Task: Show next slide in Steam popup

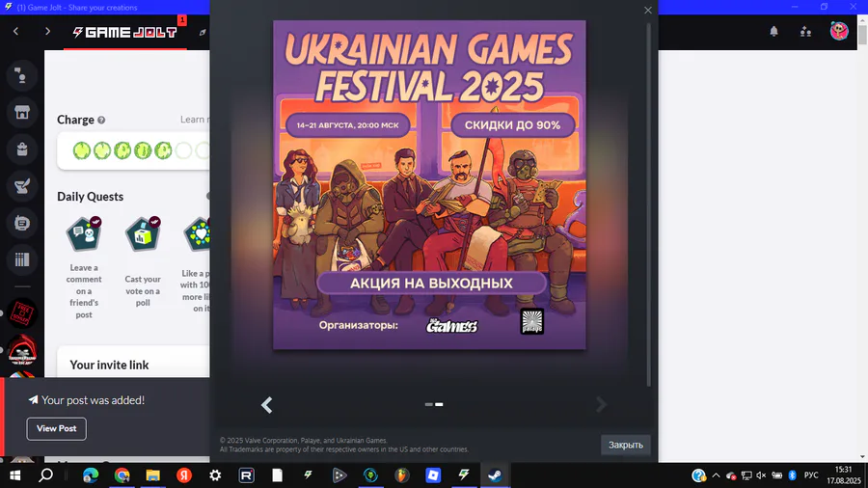Action: [601, 405]
